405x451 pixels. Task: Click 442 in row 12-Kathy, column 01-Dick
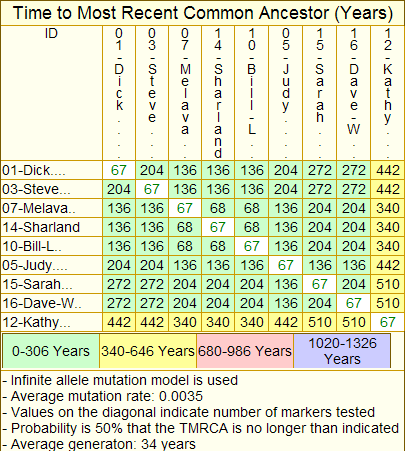tap(119, 322)
